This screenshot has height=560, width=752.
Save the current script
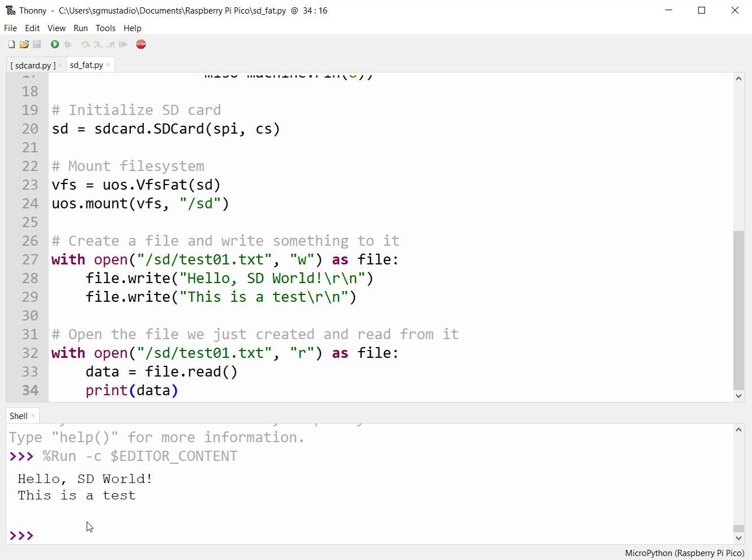coord(36,44)
